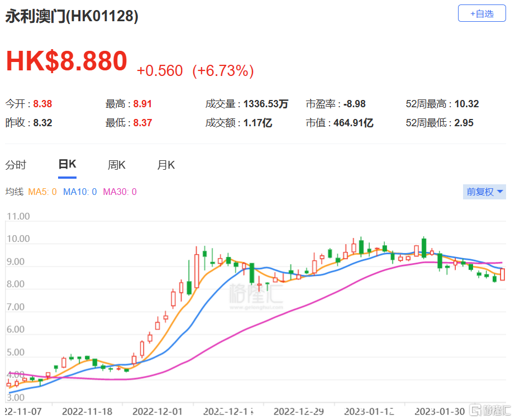Click the 10.00 price axis label
Screen dimensions: 515x420
point(18,238)
